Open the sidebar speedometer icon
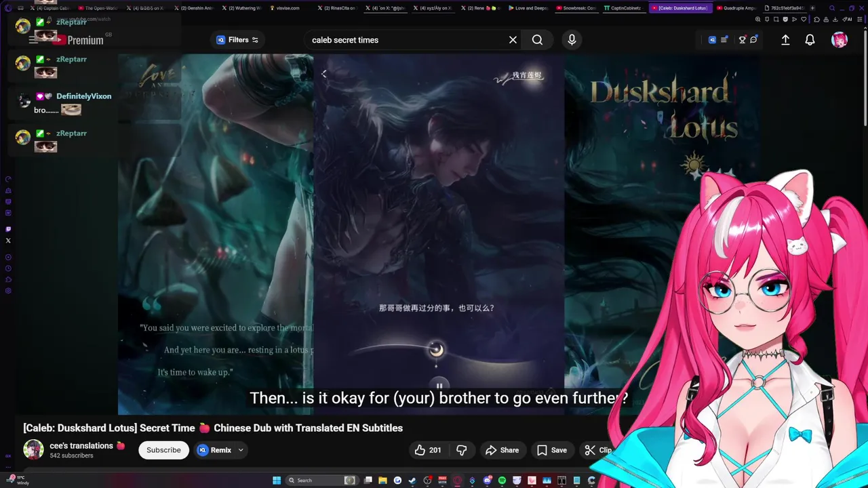The image size is (868, 488). point(8,180)
